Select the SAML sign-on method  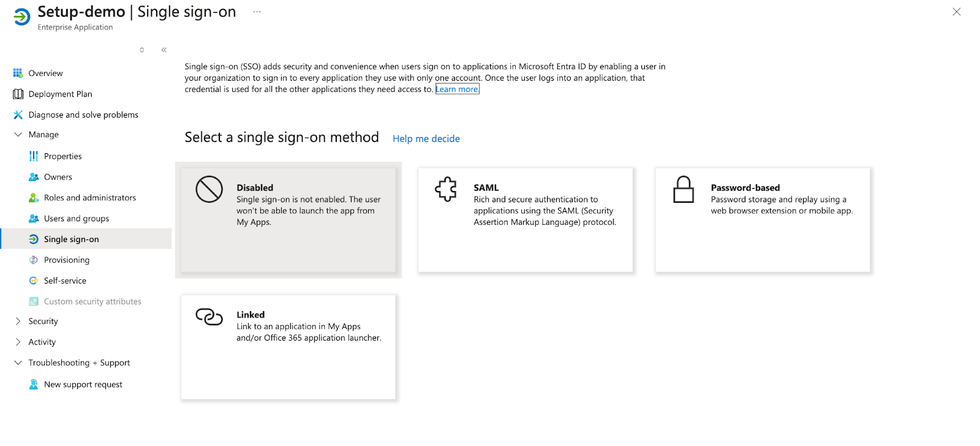coord(525,220)
